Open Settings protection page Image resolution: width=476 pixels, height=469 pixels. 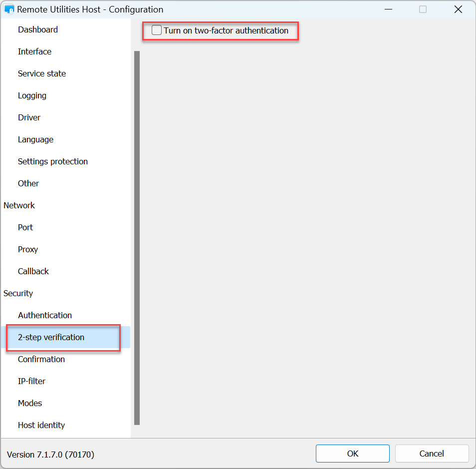coord(53,161)
